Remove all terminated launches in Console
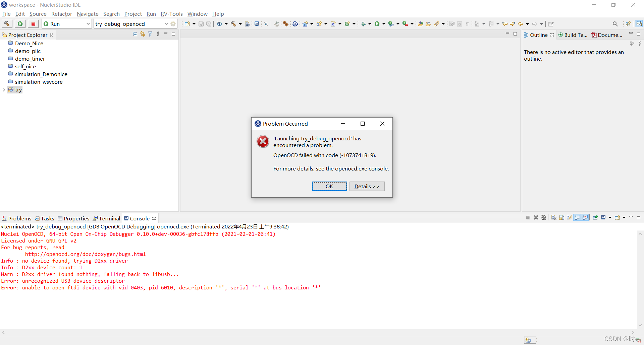Image resolution: width=644 pixels, height=345 pixels. coord(544,217)
